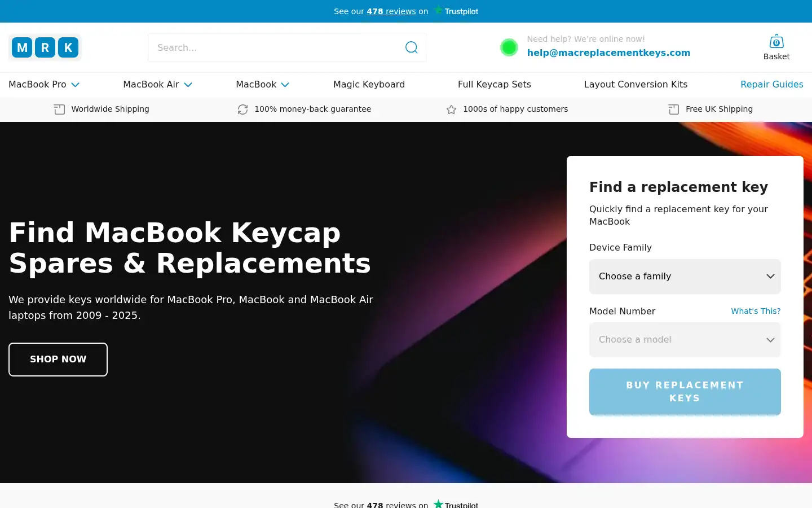The height and width of the screenshot is (508, 812).
Task: Click the SHOP NOW button
Action: [58, 360]
